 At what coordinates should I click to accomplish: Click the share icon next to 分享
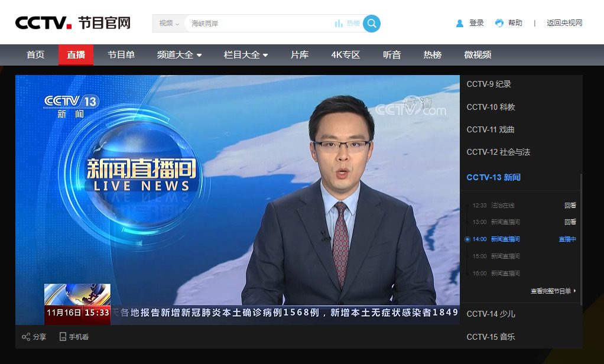pyautogui.click(x=26, y=336)
